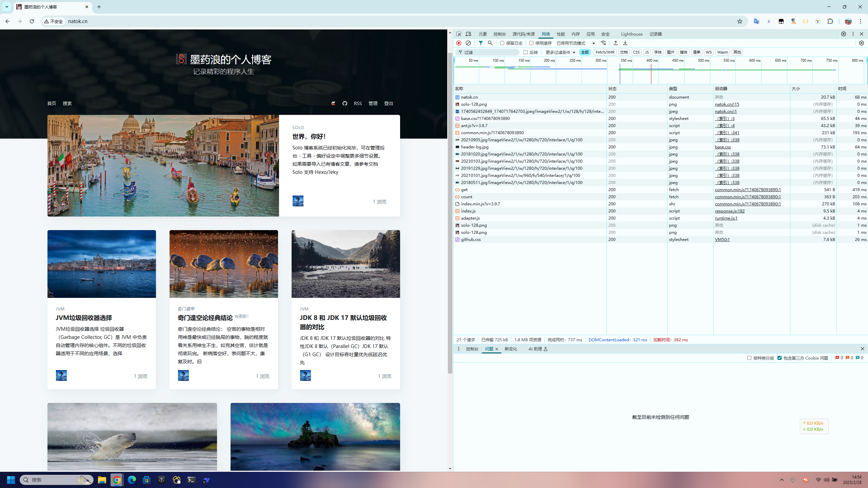868x488 pixels.
Task: Check the 反转 filter checkbox
Action: [526, 52]
